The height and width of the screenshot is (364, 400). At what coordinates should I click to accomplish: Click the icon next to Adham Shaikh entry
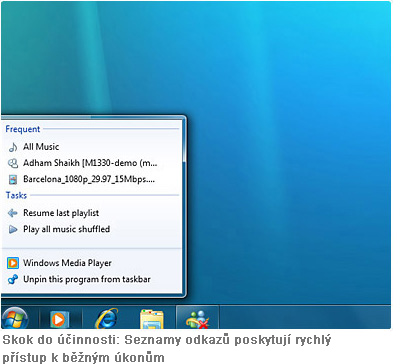coord(13,163)
